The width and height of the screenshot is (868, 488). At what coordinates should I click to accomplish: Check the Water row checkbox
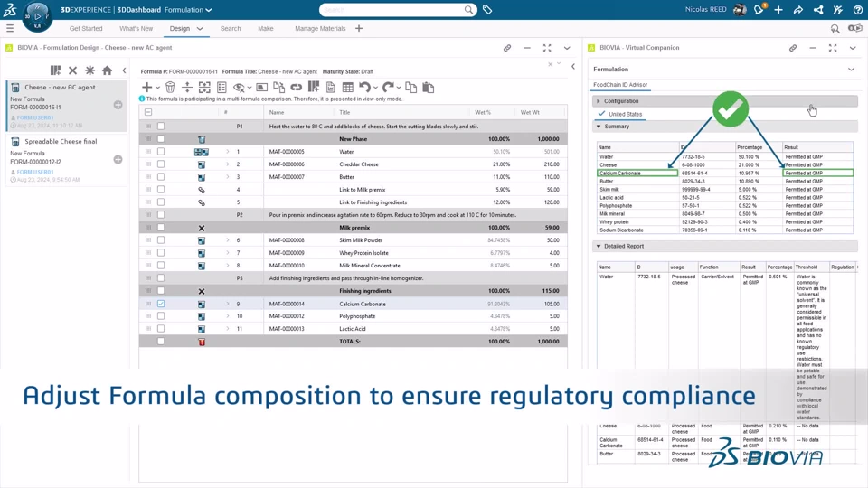point(161,151)
